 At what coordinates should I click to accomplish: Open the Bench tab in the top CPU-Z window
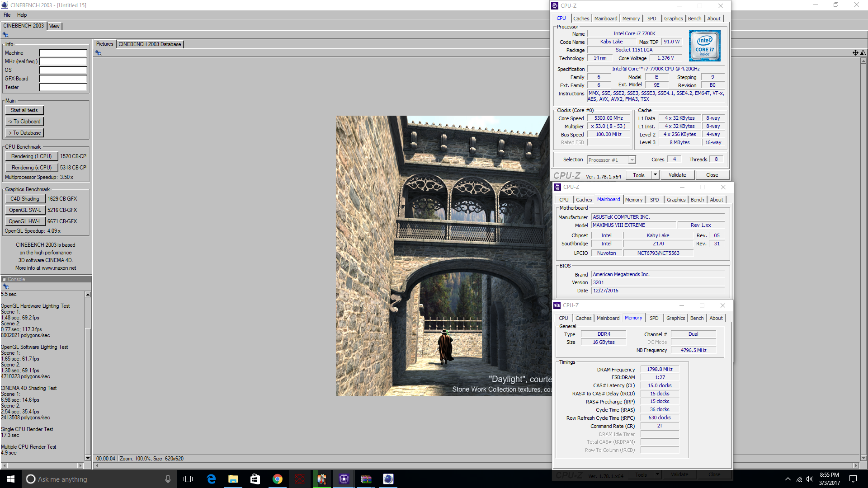point(694,19)
